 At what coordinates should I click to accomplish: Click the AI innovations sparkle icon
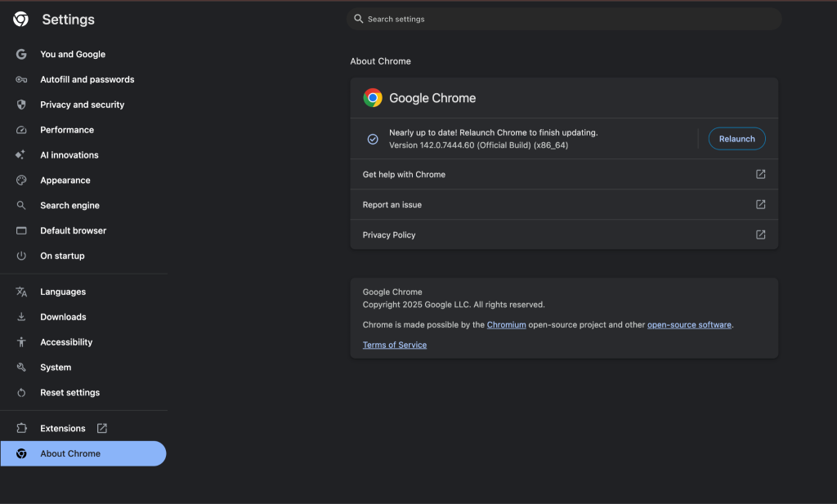pos(22,155)
